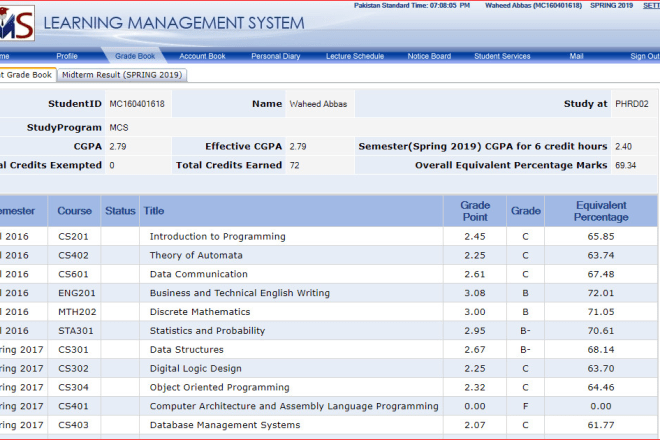Click course code CS403
The height and width of the screenshot is (440, 660).
(x=73, y=426)
